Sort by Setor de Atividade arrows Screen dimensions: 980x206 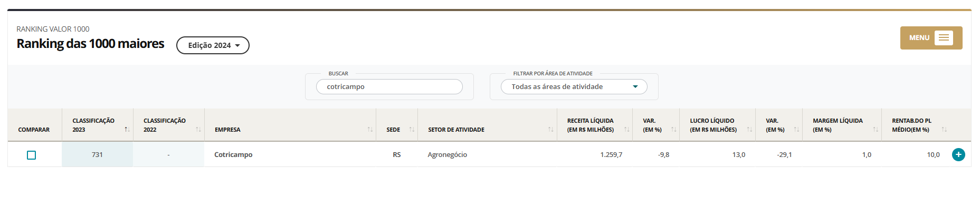(x=550, y=130)
